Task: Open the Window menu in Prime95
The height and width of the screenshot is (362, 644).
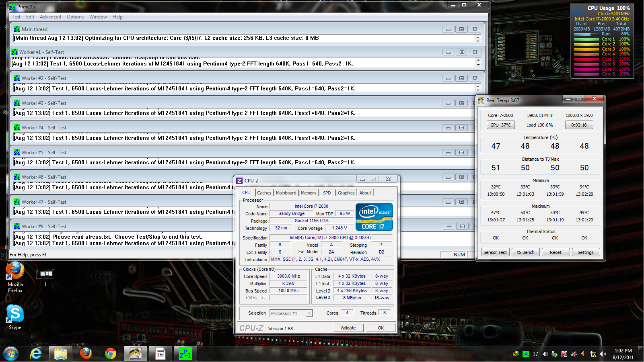Action: [98, 17]
